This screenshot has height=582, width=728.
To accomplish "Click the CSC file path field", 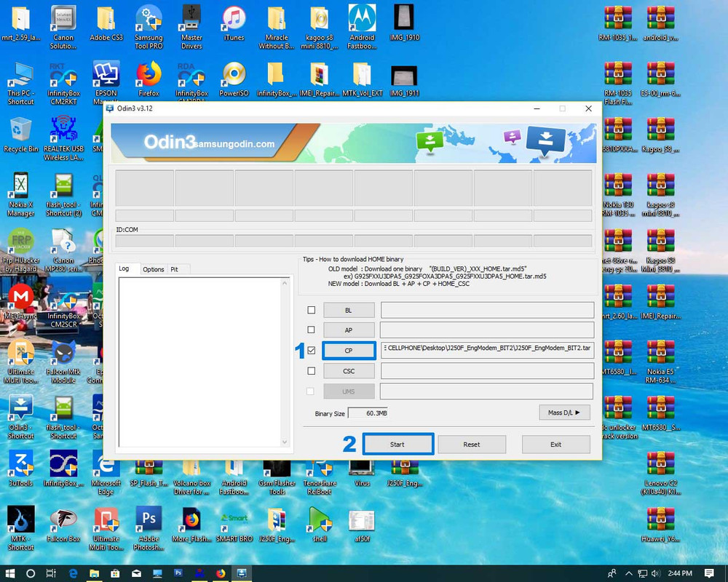I will coord(487,371).
